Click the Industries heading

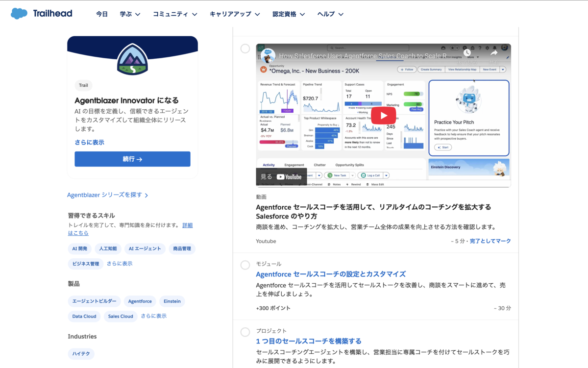pyautogui.click(x=82, y=337)
